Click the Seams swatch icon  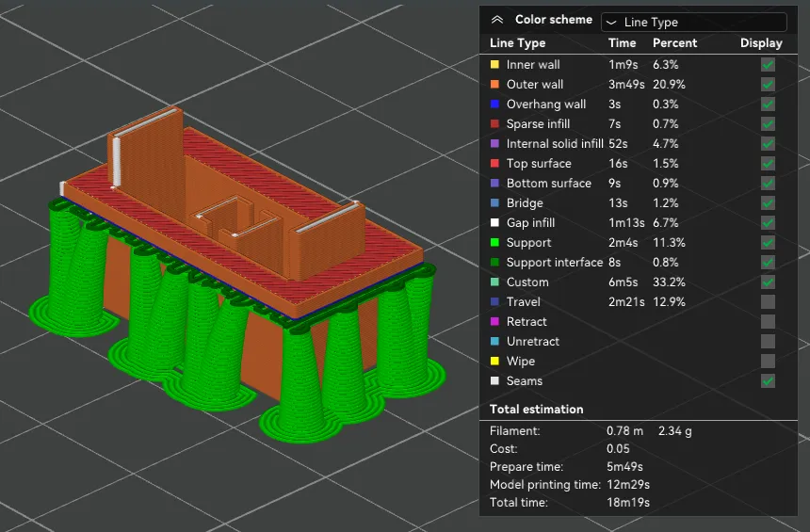[494, 381]
